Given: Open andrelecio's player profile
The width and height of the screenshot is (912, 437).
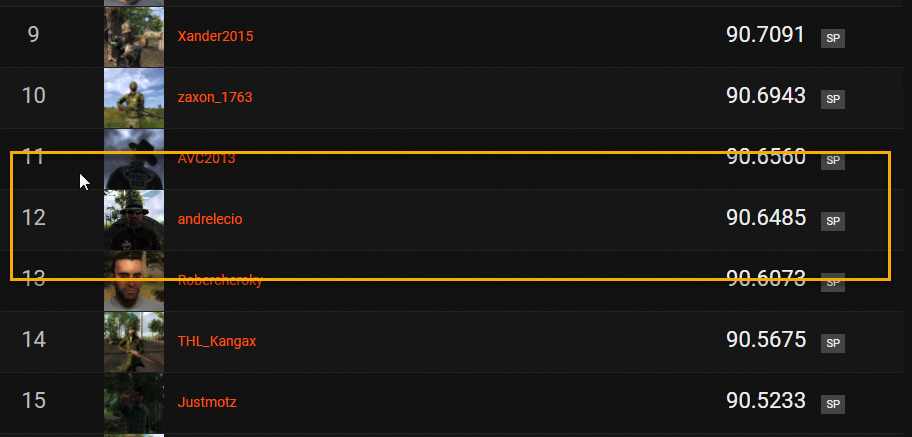Looking at the screenshot, I should (x=210, y=220).
